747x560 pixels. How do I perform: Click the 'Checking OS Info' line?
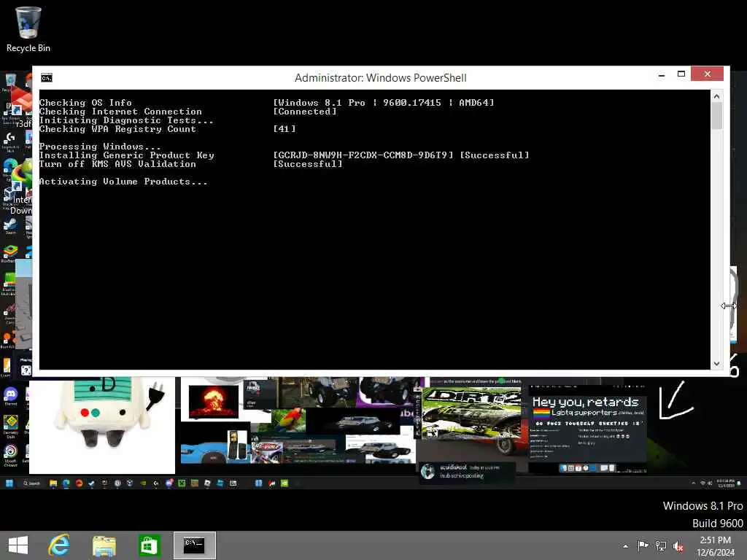[86, 102]
